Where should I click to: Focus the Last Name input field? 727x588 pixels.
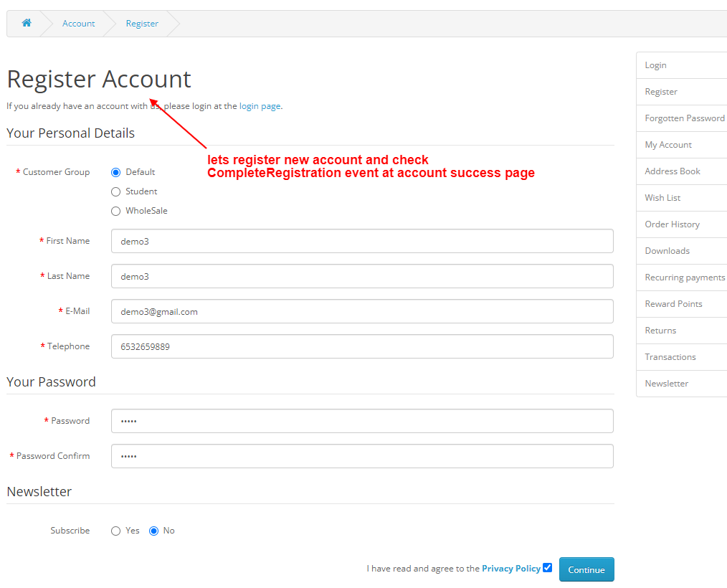[x=362, y=276]
